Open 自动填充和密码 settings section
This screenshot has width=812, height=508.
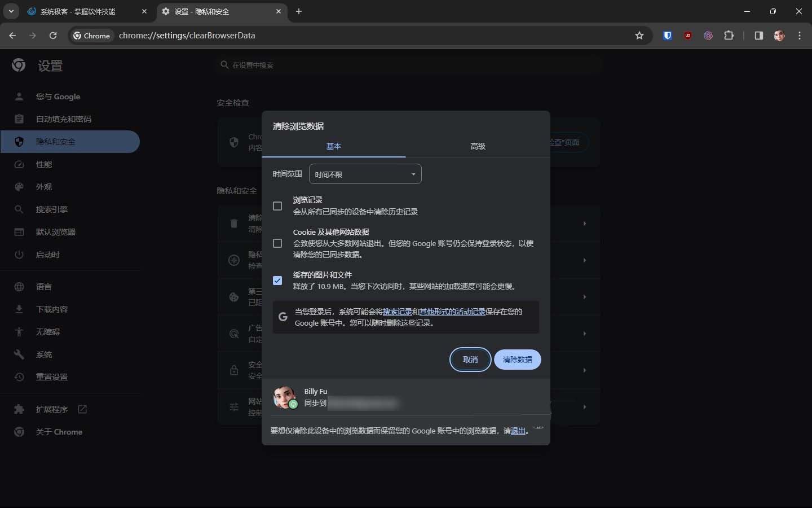pyautogui.click(x=70, y=119)
